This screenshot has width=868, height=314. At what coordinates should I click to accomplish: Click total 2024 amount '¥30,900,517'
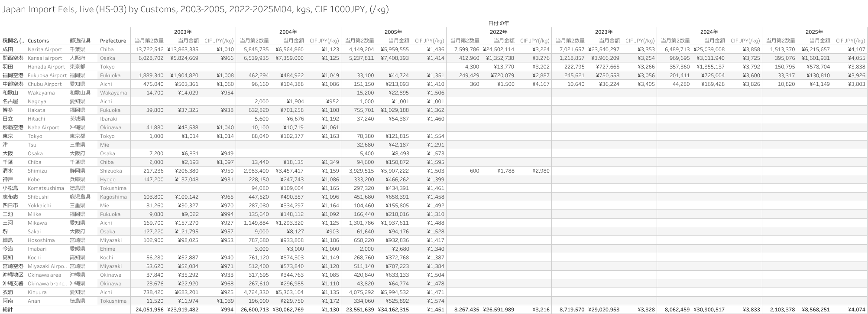pyautogui.click(x=709, y=310)
